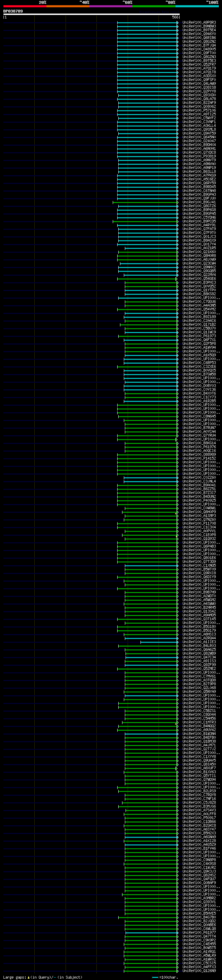Click hit label UniRef100_Q9K3J3
Image resolution: width=222 pixels, height=980 pixels.
point(199,871)
